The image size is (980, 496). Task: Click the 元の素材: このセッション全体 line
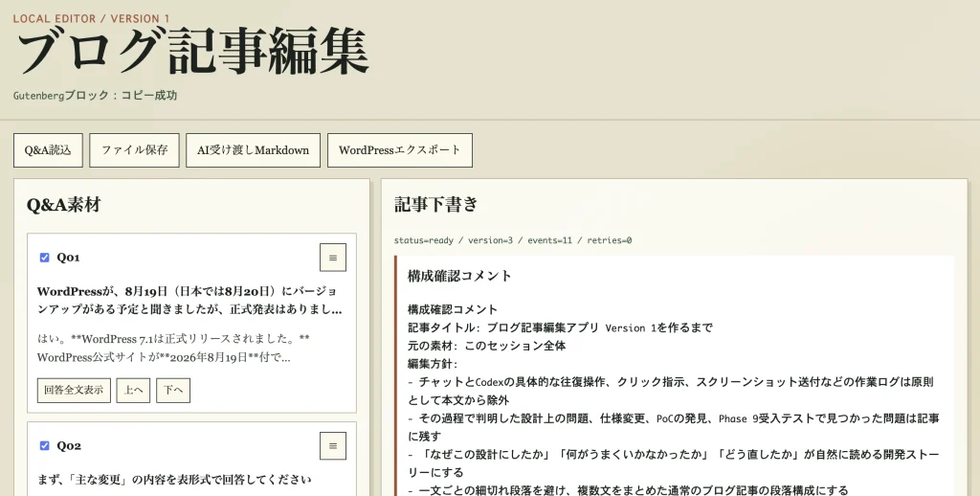tap(486, 346)
